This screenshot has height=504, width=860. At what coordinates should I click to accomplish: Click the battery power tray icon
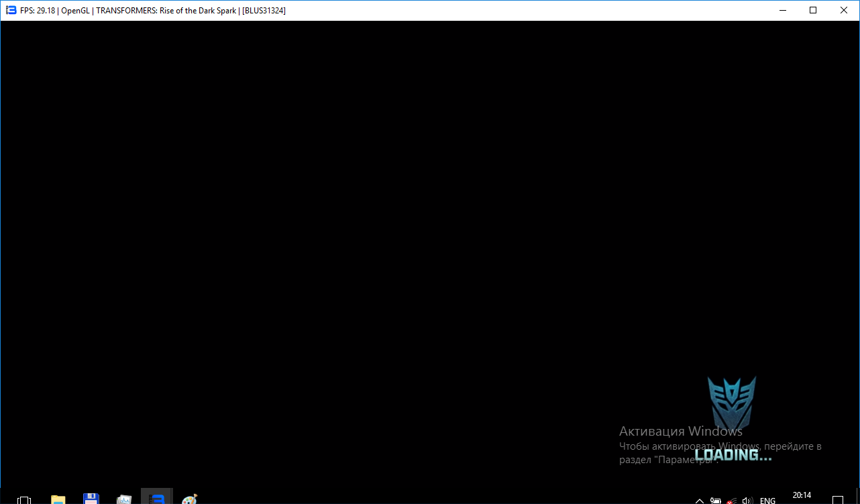tap(716, 500)
